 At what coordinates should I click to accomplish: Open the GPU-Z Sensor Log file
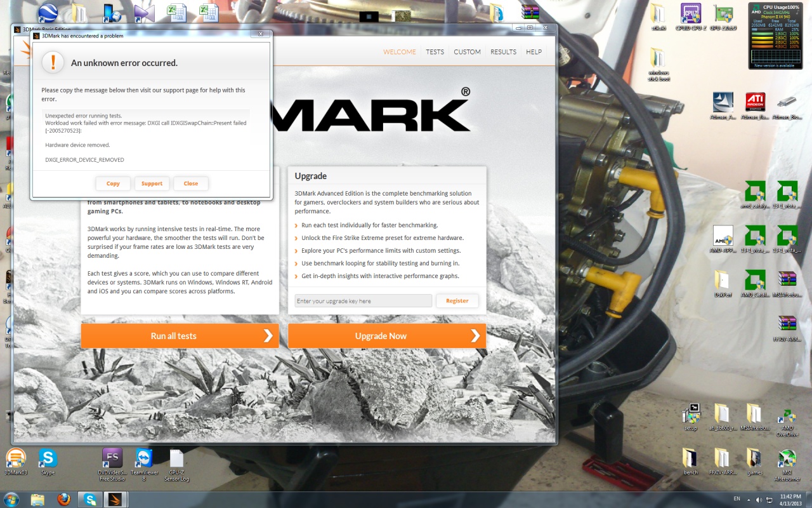coord(176,465)
